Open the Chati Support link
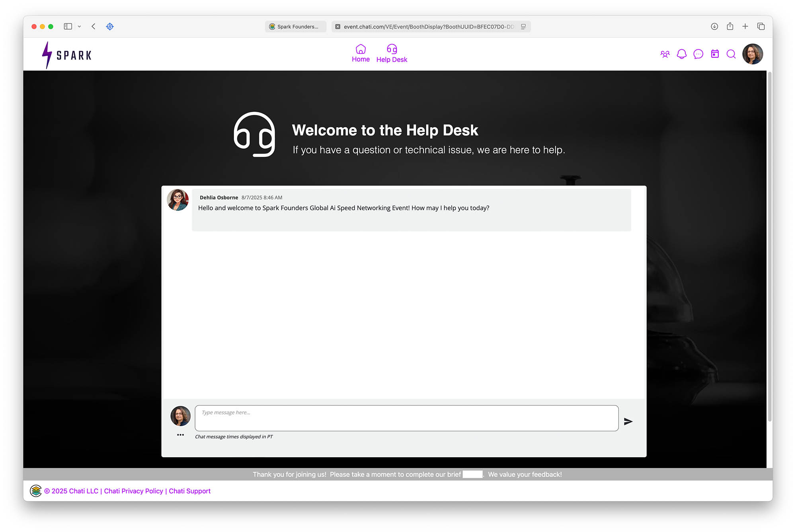796x532 pixels. (x=189, y=491)
